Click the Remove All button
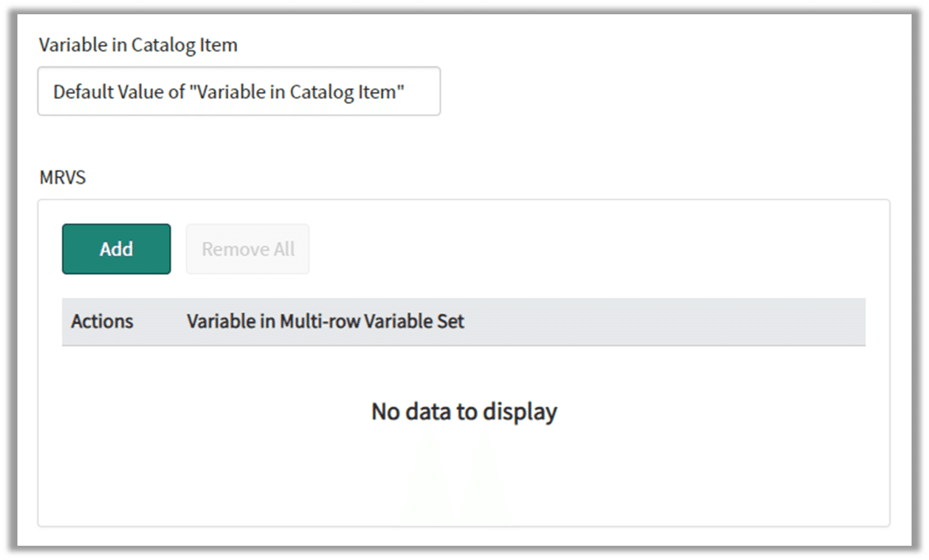The width and height of the screenshot is (929, 560). click(x=247, y=249)
